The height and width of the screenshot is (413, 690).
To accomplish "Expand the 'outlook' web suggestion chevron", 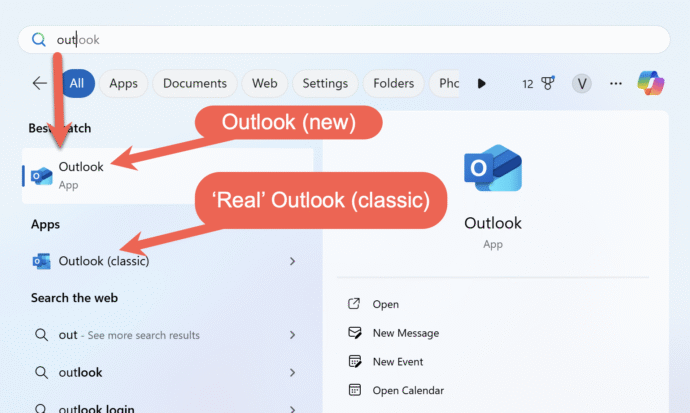I will click(x=292, y=373).
